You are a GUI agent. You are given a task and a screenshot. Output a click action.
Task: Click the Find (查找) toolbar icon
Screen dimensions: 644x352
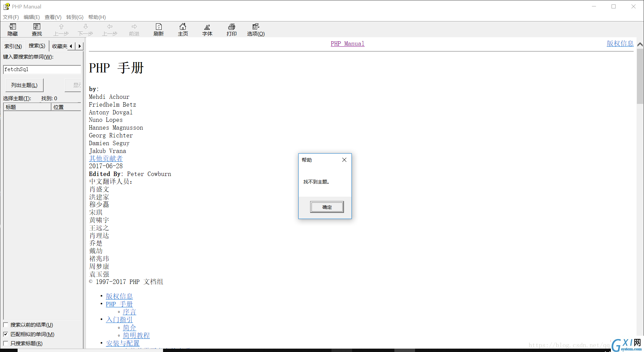click(x=37, y=30)
